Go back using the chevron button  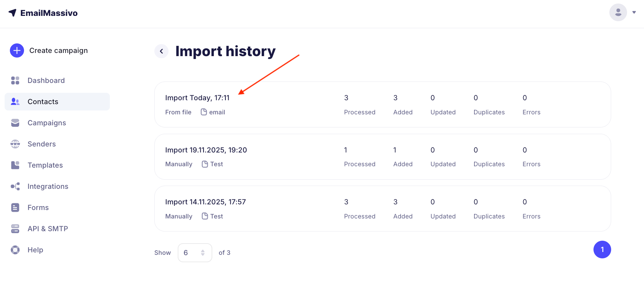click(161, 51)
